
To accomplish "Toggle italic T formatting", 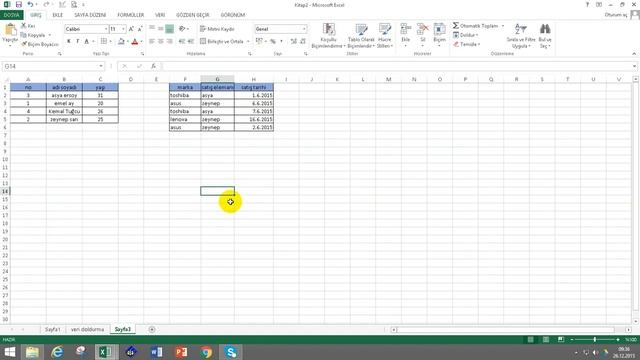I will [x=78, y=41].
